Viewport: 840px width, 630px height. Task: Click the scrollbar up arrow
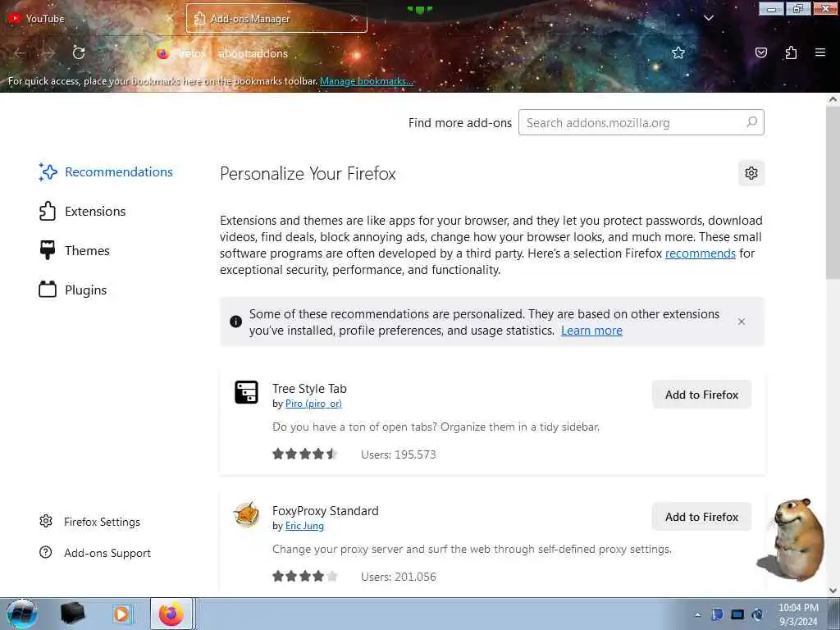pos(833,99)
